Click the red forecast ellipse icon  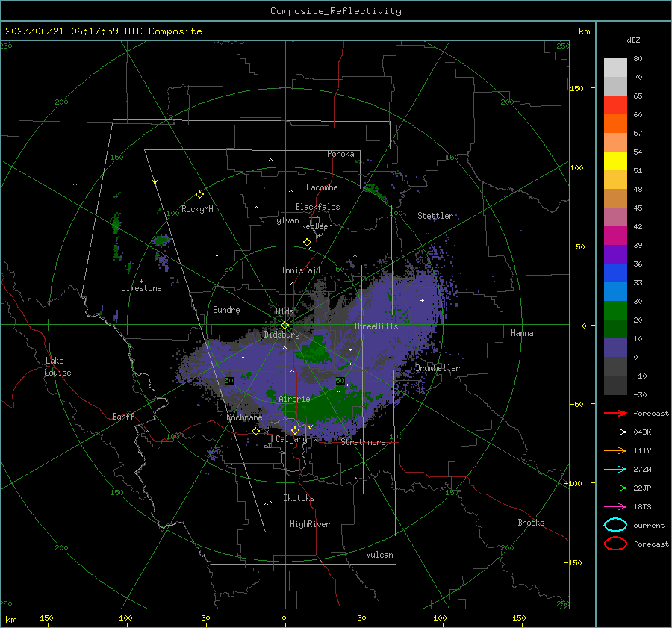(x=615, y=544)
